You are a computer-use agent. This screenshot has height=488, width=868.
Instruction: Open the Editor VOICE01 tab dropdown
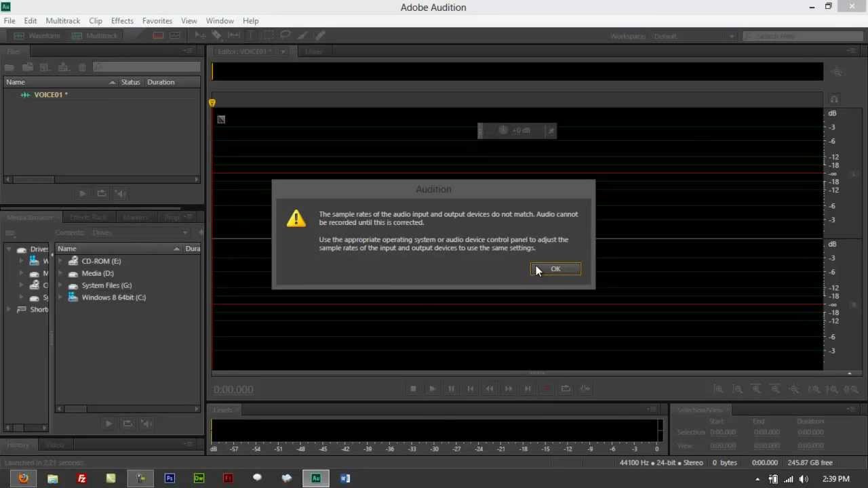pyautogui.click(x=283, y=52)
